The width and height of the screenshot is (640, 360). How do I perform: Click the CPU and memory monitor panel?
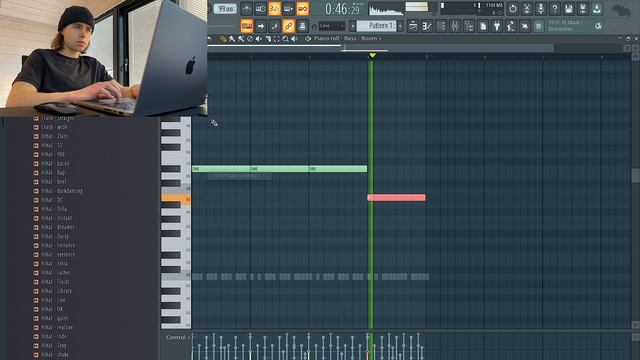pyautogui.click(x=472, y=9)
